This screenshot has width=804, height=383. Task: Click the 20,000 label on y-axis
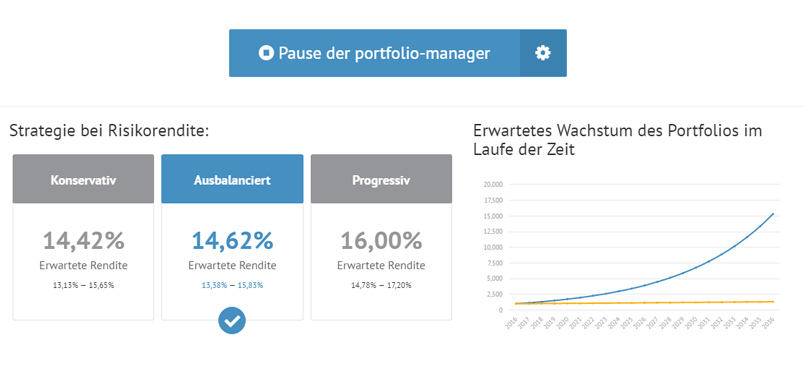point(493,185)
